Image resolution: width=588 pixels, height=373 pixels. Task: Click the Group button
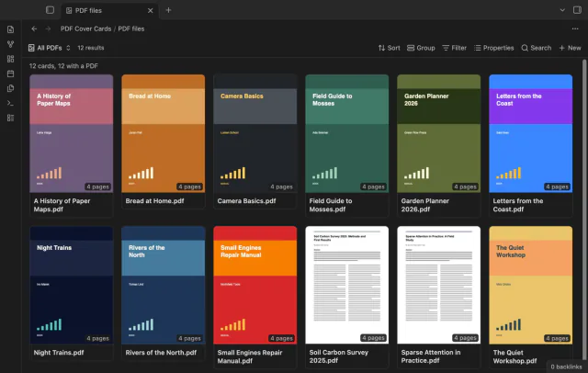[421, 48]
